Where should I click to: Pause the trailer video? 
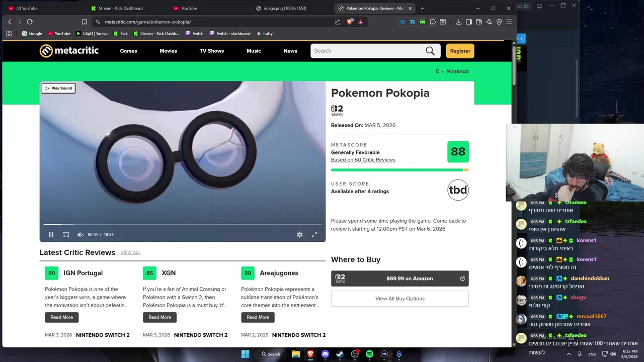coord(51,234)
